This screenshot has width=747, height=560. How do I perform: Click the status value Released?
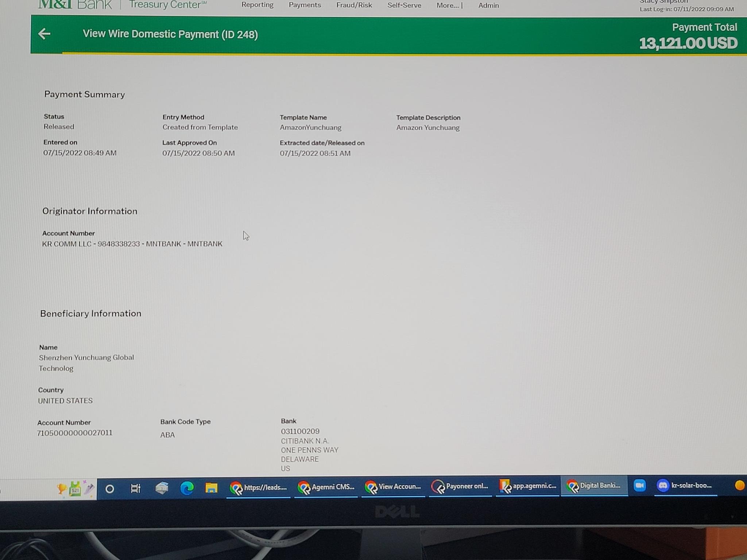59,127
